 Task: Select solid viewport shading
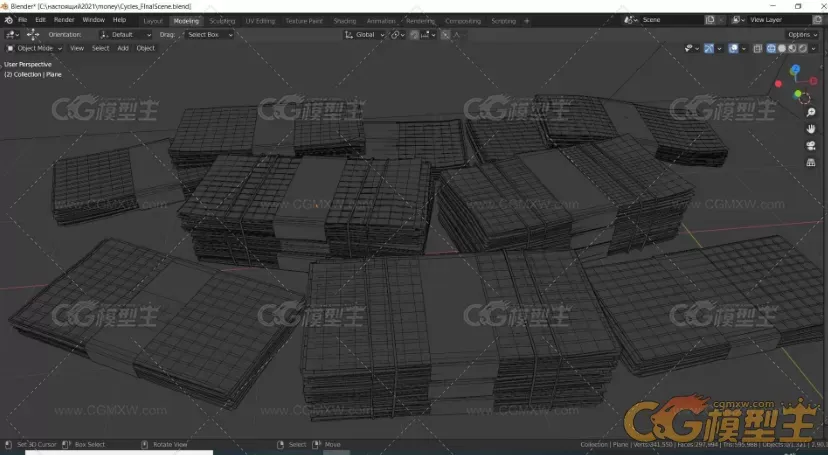click(x=782, y=48)
